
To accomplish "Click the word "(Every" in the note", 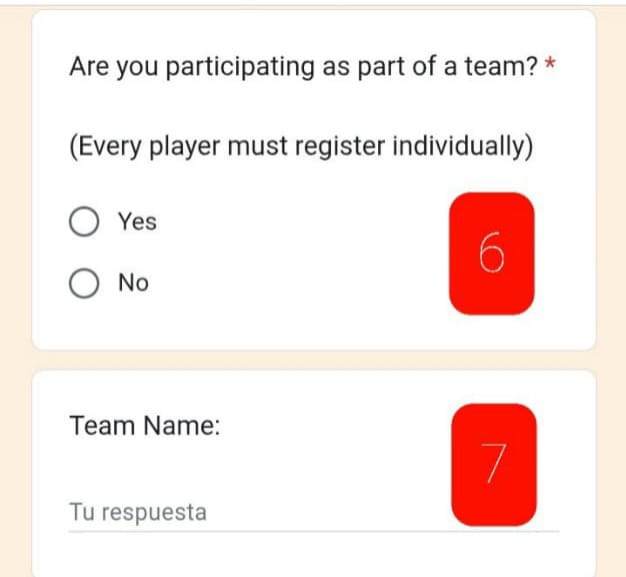I will click(x=105, y=148).
